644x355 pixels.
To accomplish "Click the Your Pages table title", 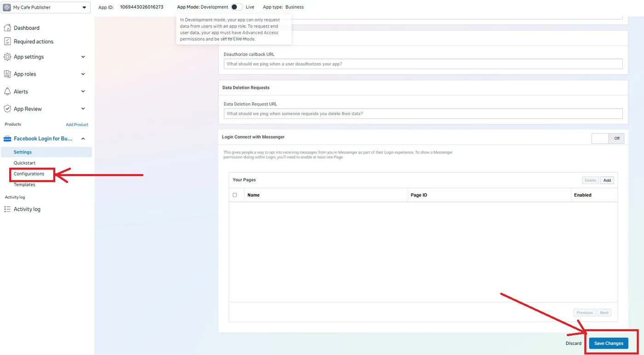I will [x=244, y=180].
